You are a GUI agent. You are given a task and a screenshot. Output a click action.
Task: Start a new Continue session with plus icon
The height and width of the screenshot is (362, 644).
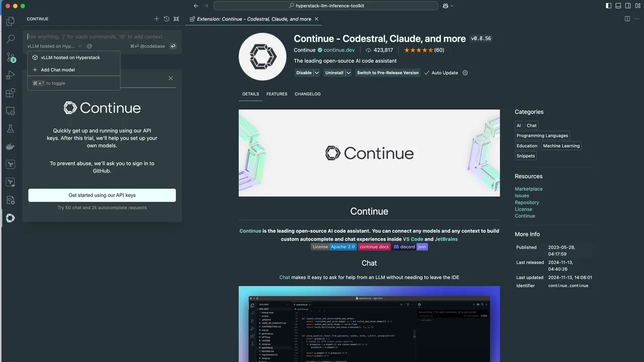click(156, 19)
